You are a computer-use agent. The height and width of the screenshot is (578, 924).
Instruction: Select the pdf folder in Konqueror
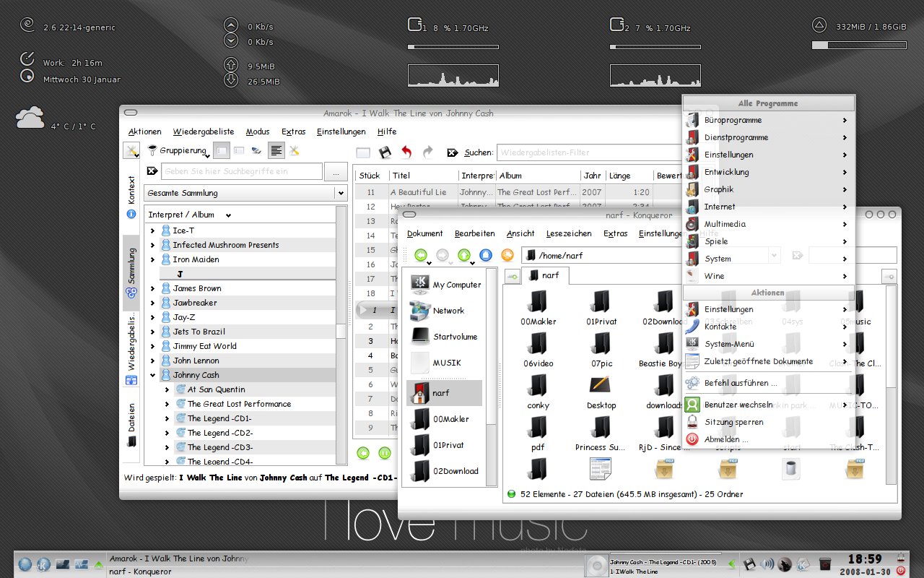click(x=538, y=433)
